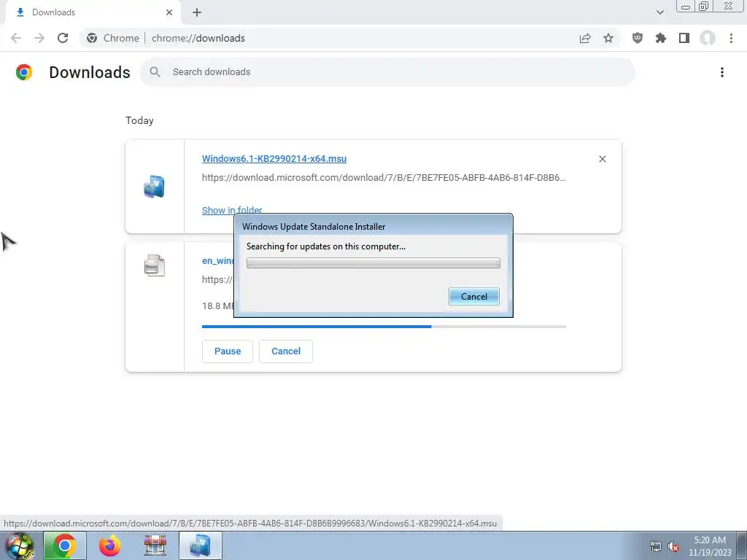Click the msu file type icon
747x560 pixels.
(x=154, y=186)
